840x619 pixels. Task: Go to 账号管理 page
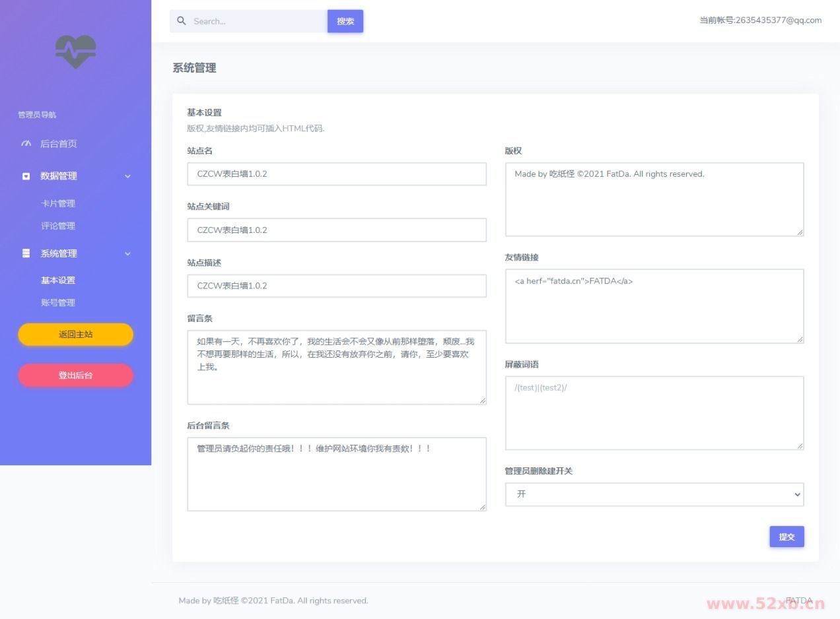click(58, 303)
